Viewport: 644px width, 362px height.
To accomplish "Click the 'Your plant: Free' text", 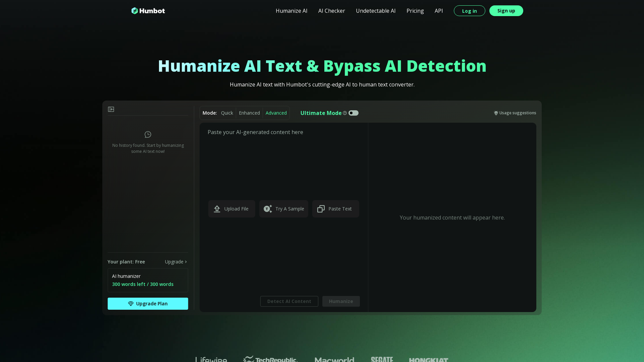I will pyautogui.click(x=126, y=262).
